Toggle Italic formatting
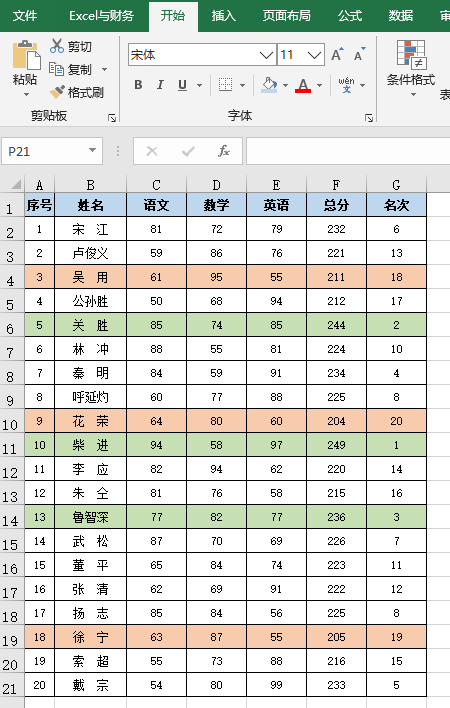 (x=160, y=84)
